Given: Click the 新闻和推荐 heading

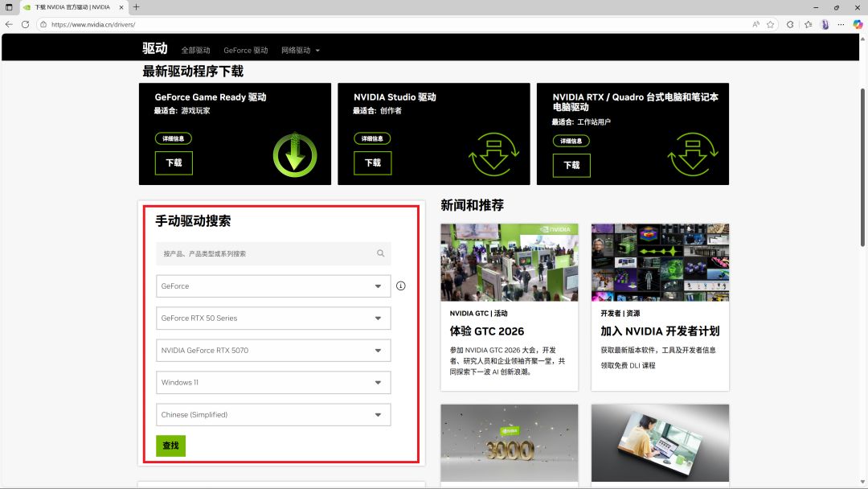Looking at the screenshot, I should pos(473,205).
